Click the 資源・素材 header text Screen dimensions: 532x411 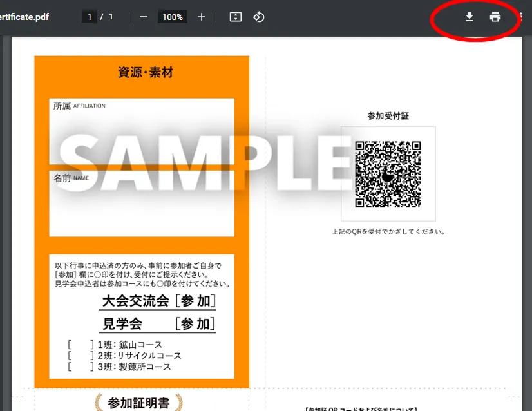pos(146,73)
